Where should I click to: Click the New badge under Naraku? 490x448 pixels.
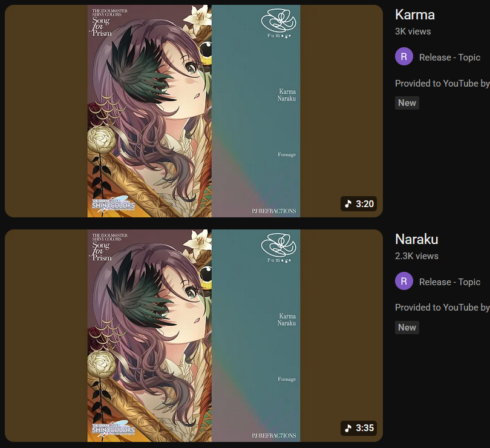pos(407,328)
